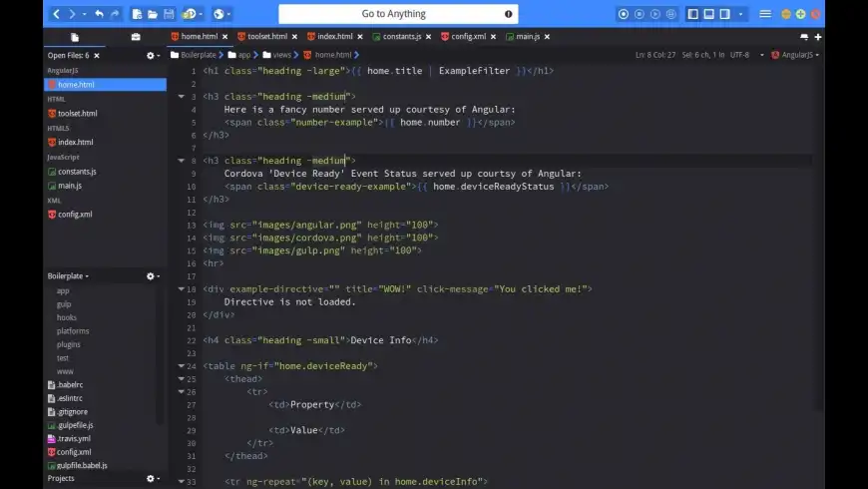Switch to the Places files sidebar tab
Screen dimensions: 868x489
pos(75,37)
